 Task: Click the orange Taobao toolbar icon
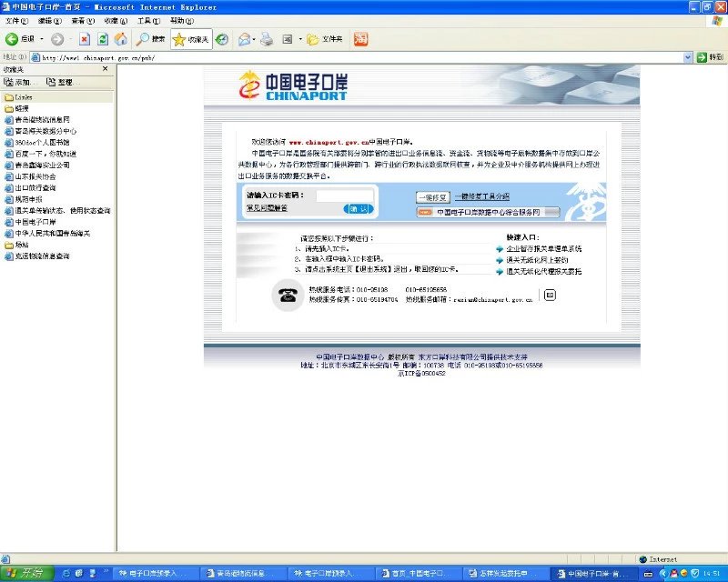[x=360, y=39]
